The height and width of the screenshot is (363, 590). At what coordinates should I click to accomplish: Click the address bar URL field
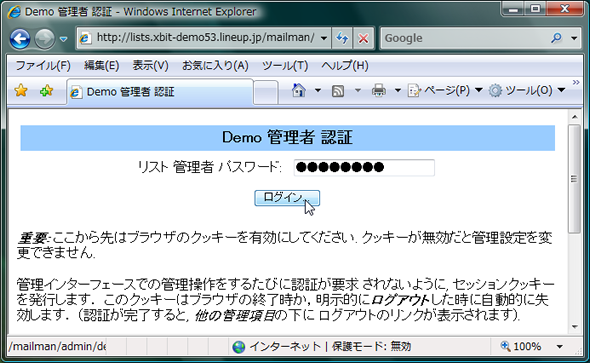204,38
